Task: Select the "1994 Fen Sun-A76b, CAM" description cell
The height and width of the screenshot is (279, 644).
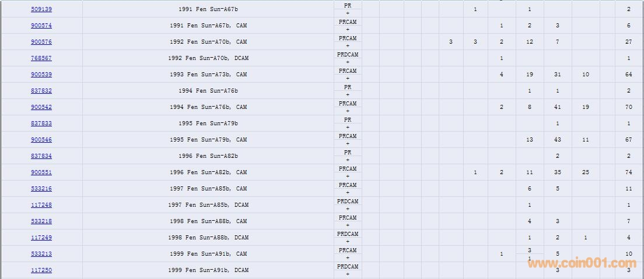Action: point(208,107)
